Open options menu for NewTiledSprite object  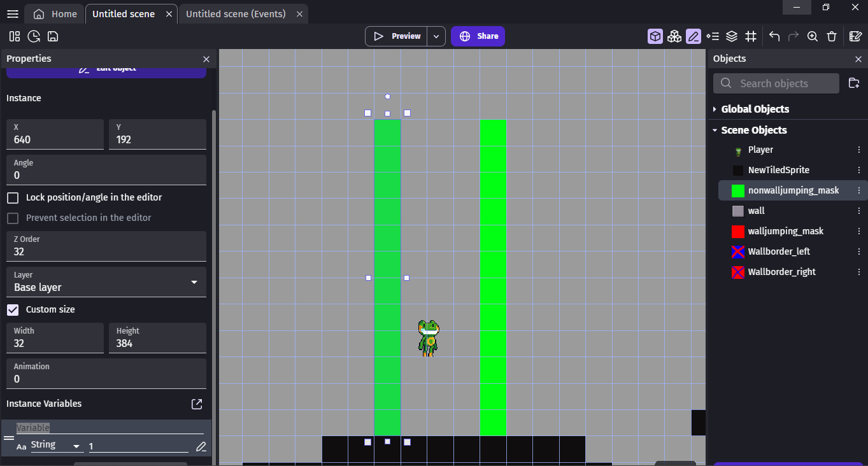[858, 170]
